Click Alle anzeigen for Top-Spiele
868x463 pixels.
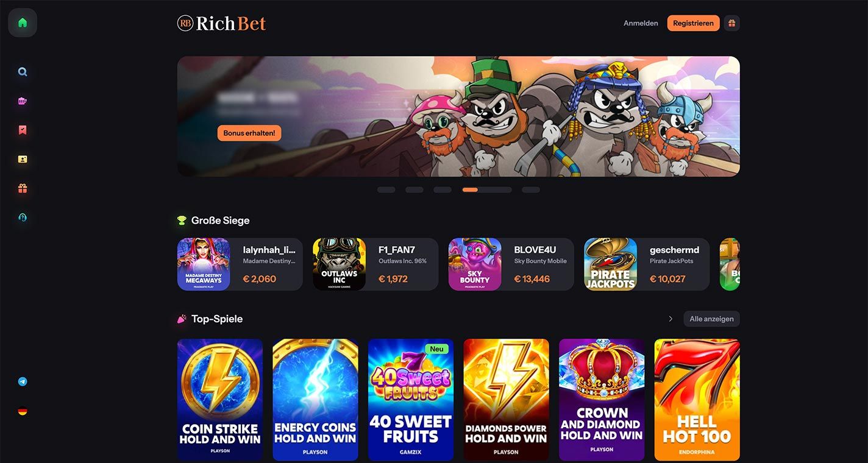(711, 319)
